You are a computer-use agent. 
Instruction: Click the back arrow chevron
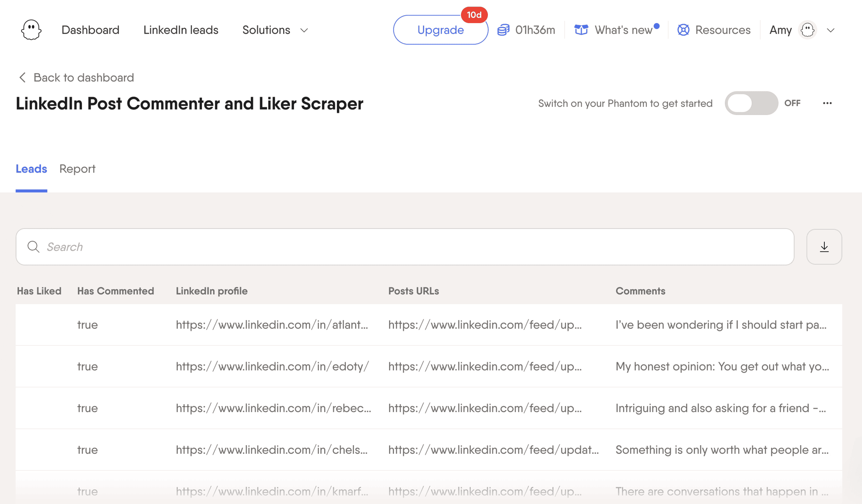coord(22,77)
